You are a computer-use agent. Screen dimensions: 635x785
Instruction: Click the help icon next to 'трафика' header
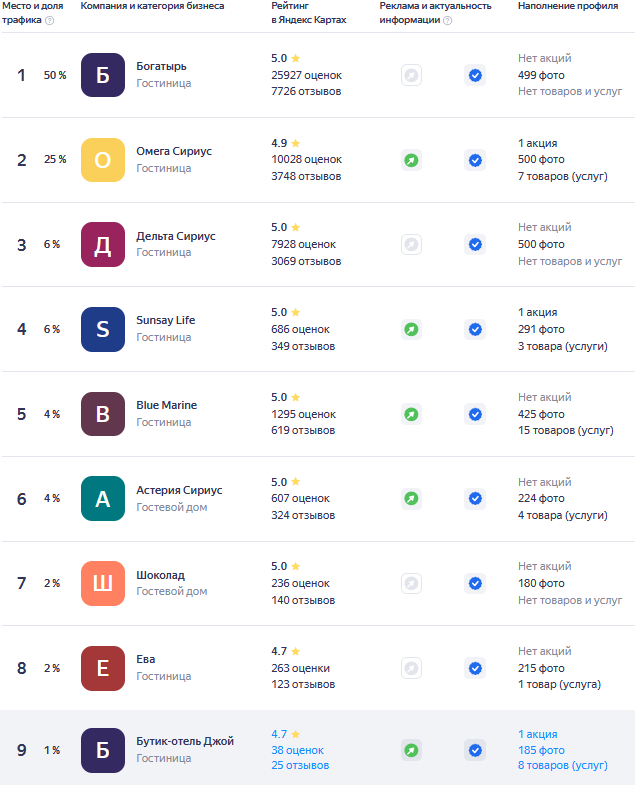click(x=49, y=21)
